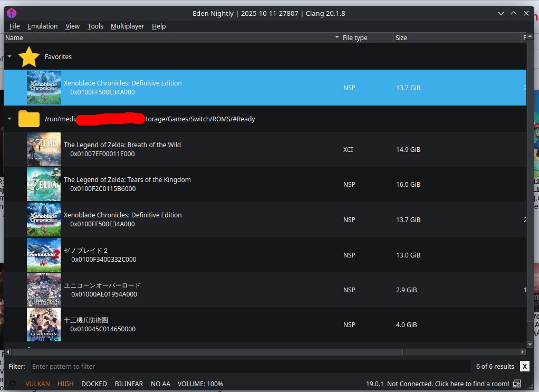Click the vertical scrollbar down arrow
This screenshot has width=539, height=392.
click(x=530, y=344)
